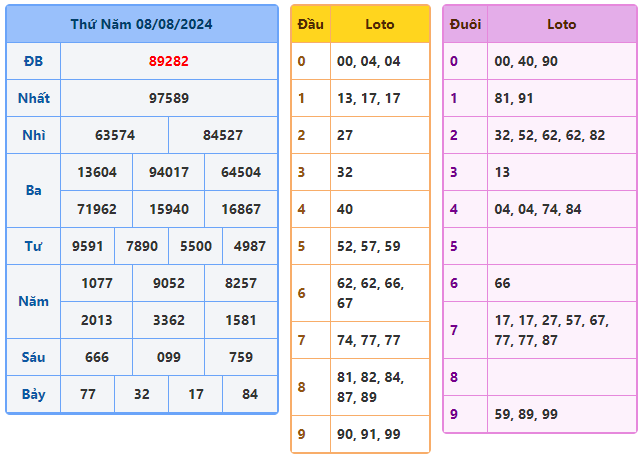Select second prize number 84527
This screenshot has height=455, width=639.
(222, 135)
